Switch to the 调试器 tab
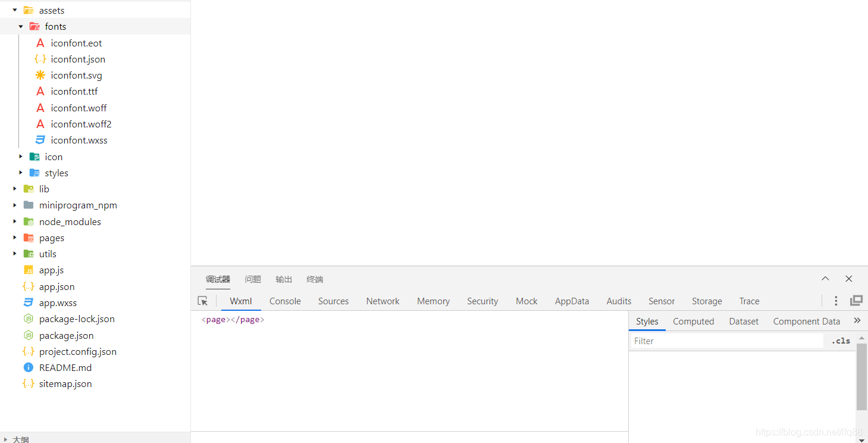868x443 pixels. pyautogui.click(x=218, y=279)
